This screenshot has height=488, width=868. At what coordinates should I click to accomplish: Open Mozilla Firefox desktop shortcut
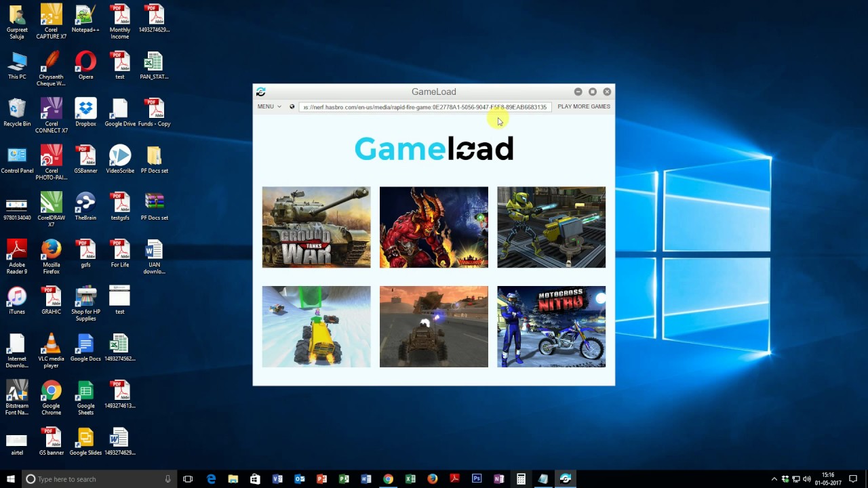tap(52, 256)
